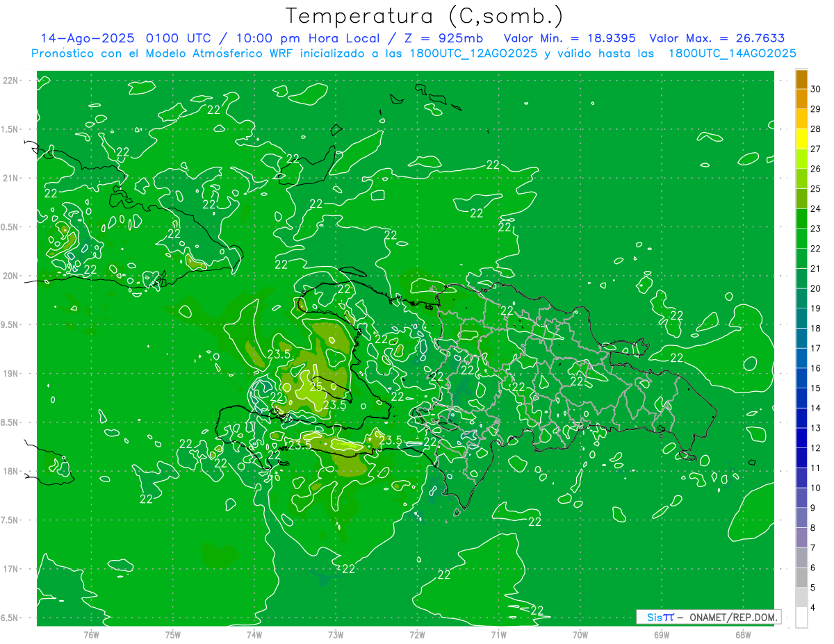Click the colorbar scale label "6"

coord(813,568)
